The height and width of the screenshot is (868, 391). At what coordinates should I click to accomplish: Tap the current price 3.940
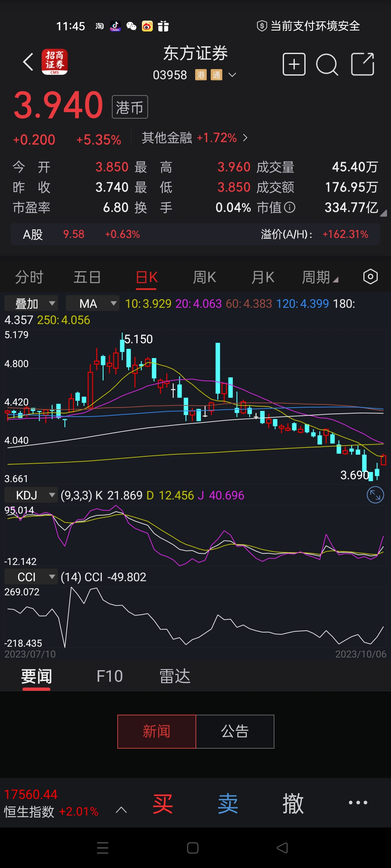click(59, 105)
